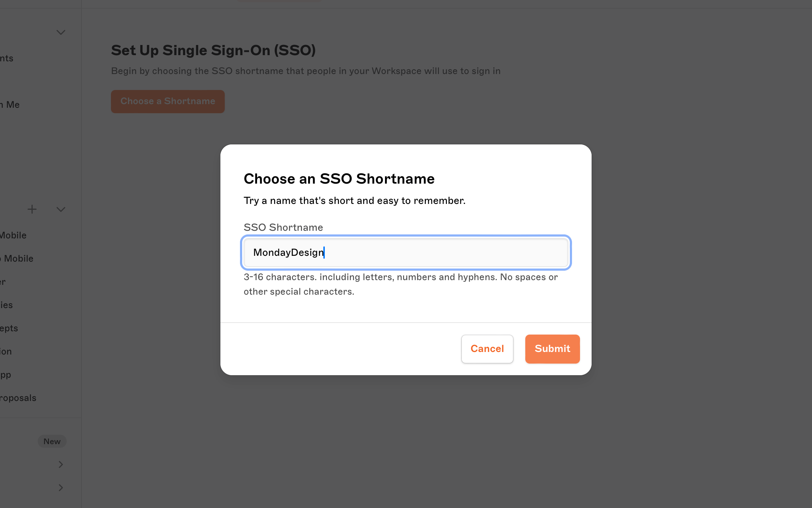Expand the right chevron just below the New badge
812x508 pixels.
61,464
